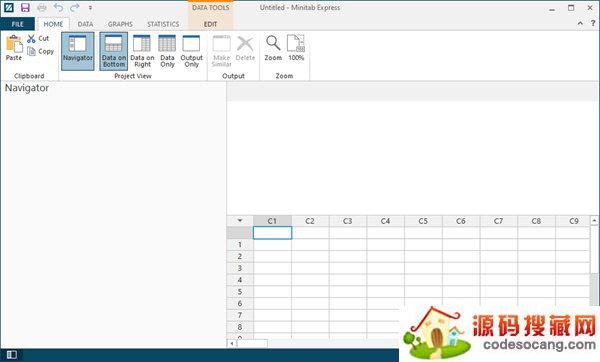Click the worksheet vertical scrollbar up arrow
This screenshot has width=600, height=362.
point(594,220)
